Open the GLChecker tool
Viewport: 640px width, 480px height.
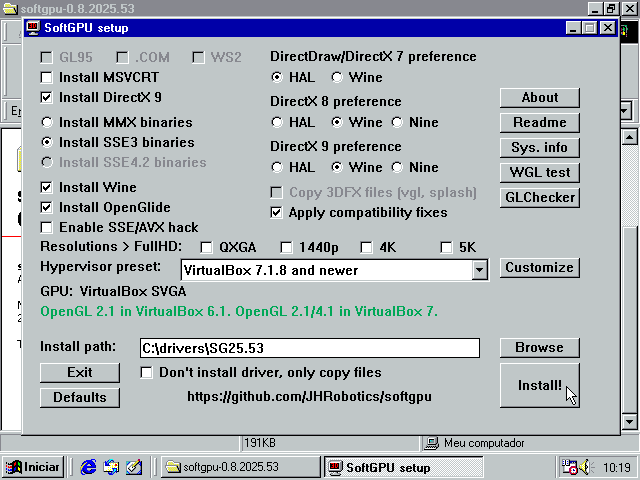click(x=539, y=197)
